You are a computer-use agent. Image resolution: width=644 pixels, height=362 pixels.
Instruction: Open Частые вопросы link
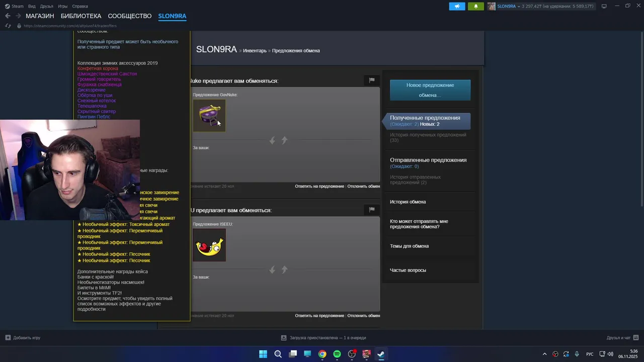408,270
